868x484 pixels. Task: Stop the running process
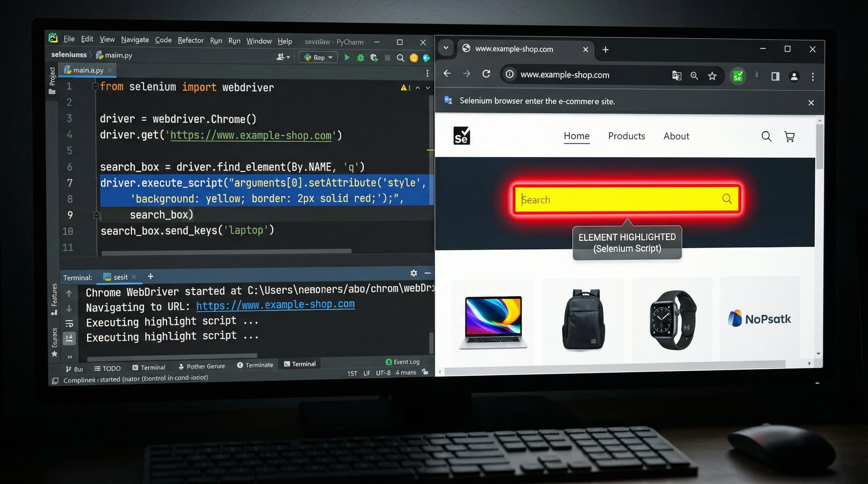coord(387,57)
